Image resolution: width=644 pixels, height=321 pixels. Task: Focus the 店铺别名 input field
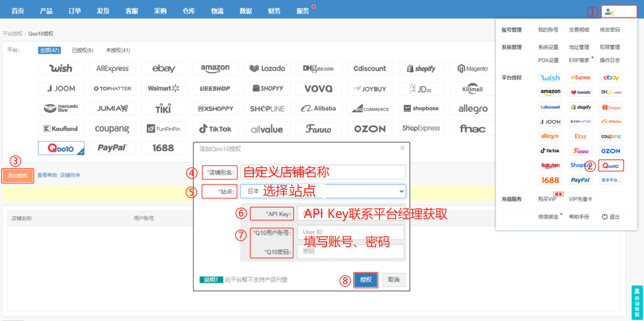[323, 172]
